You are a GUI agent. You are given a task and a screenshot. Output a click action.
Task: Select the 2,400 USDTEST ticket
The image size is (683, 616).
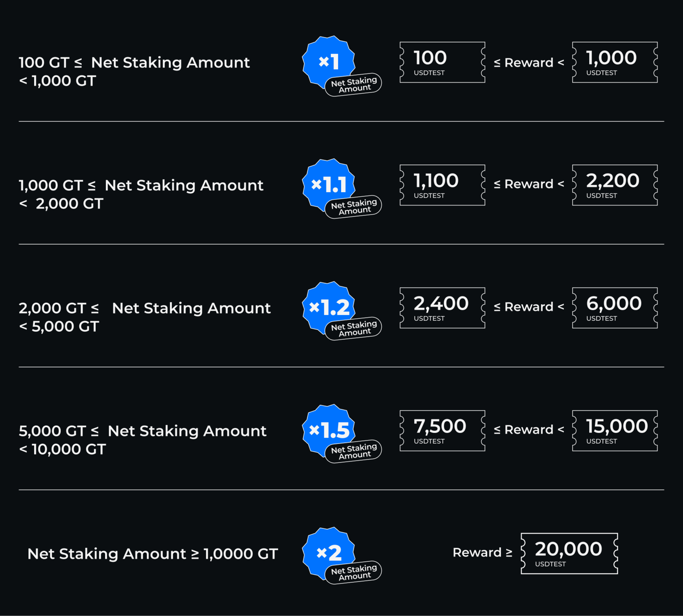click(x=442, y=308)
